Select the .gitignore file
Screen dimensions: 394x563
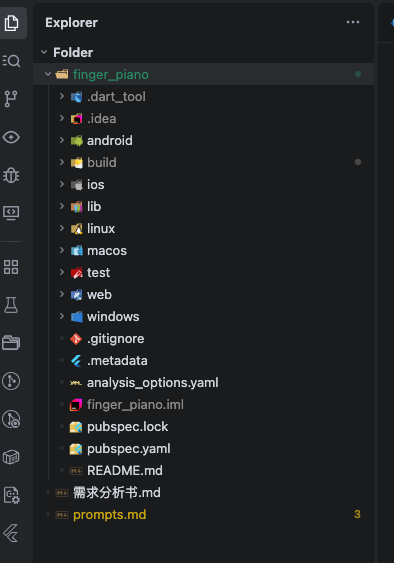click(x=203, y=339)
